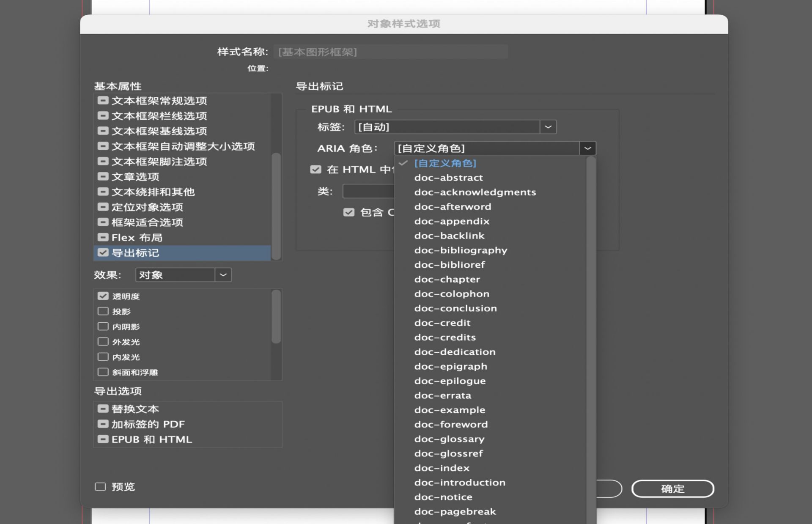Toggle the 加标签的 PDF export icon

click(x=103, y=424)
